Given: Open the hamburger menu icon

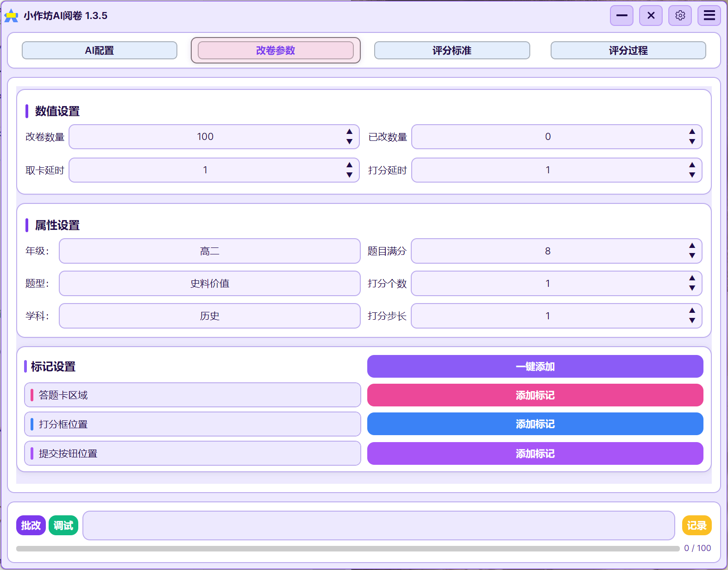Looking at the screenshot, I should coord(709,16).
